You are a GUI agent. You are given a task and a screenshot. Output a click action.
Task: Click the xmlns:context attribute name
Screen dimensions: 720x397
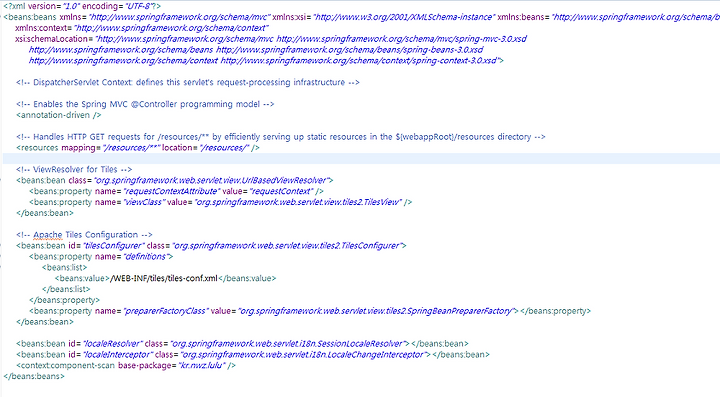41,28
